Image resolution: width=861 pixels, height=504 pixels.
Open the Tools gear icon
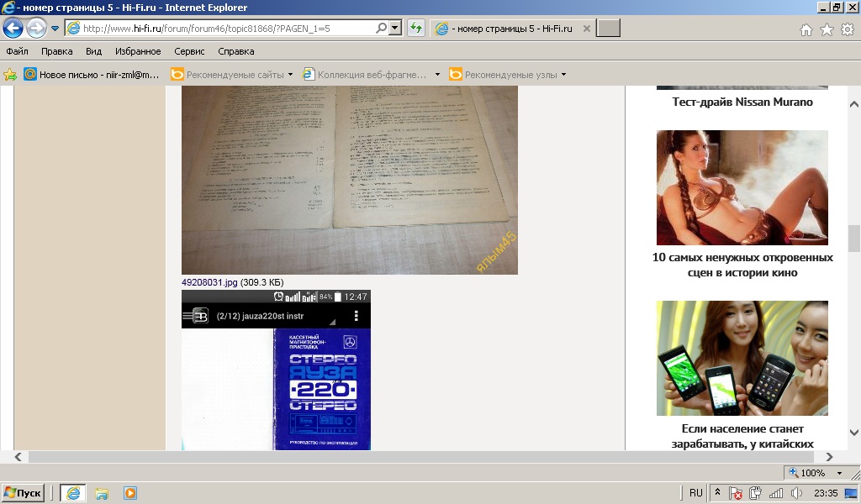[x=847, y=29]
